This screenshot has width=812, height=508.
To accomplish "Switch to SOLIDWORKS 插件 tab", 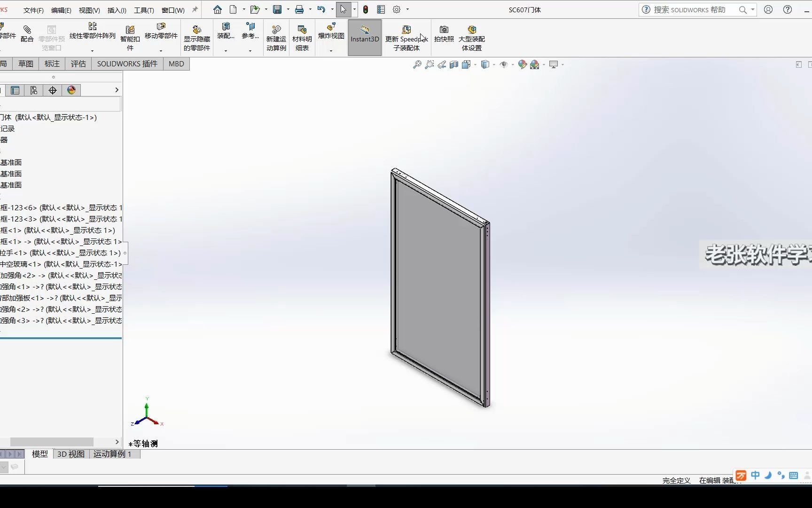I will [x=127, y=64].
